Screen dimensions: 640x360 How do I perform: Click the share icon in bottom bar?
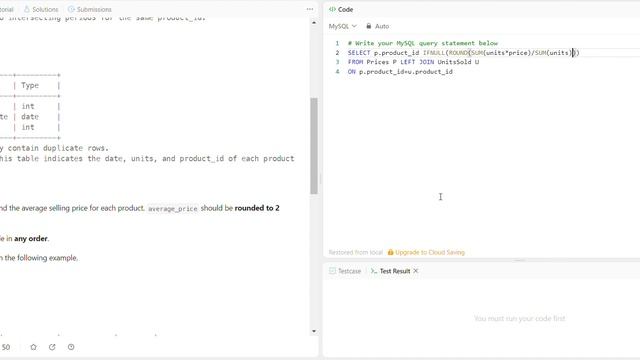click(x=52, y=347)
